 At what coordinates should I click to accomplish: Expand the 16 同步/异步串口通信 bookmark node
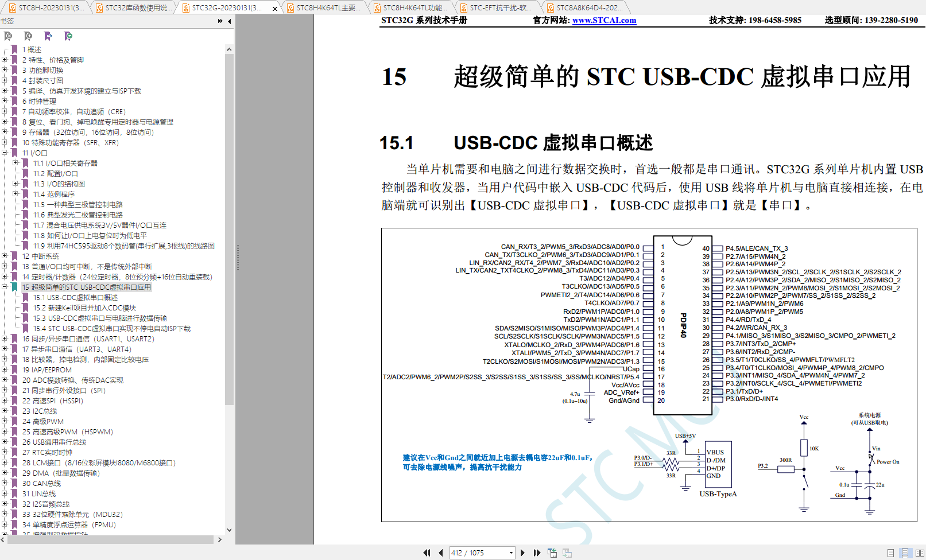(x=5, y=339)
